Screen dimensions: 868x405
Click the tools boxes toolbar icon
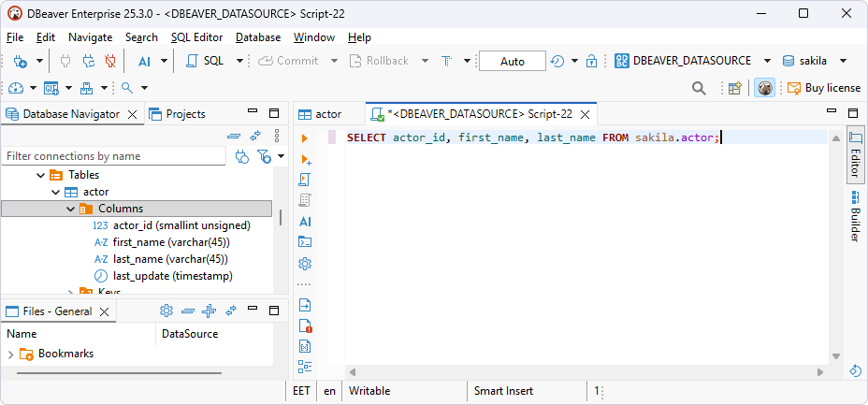[x=87, y=88]
